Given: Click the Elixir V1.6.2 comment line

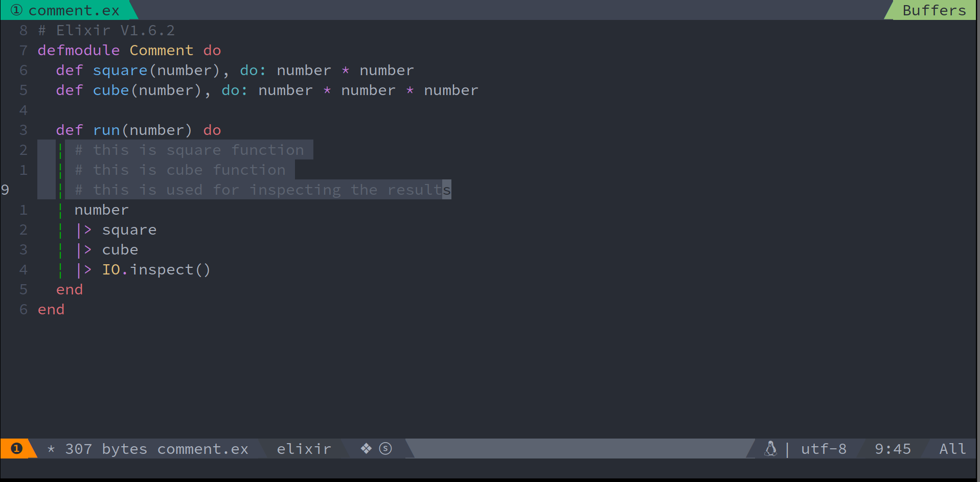Looking at the screenshot, I should [106, 30].
